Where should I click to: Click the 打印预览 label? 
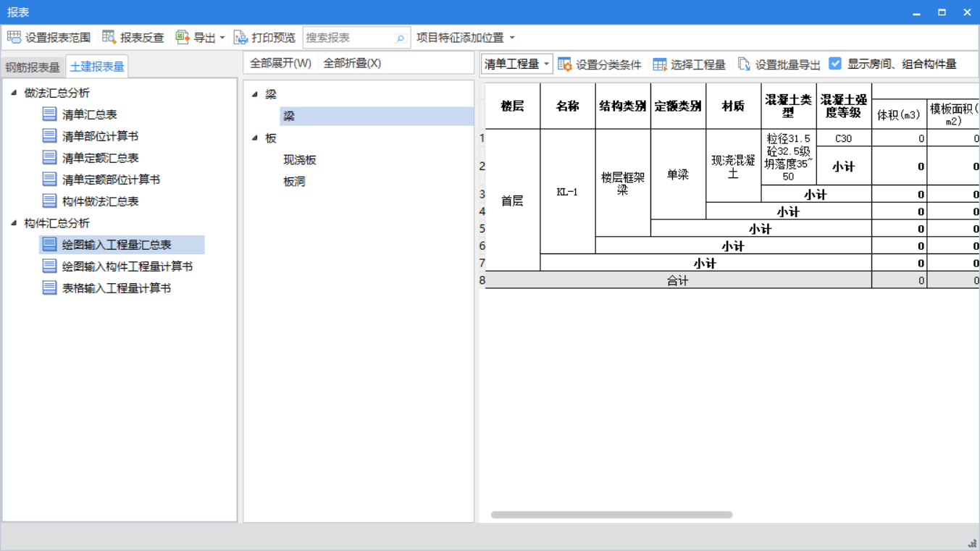(274, 38)
